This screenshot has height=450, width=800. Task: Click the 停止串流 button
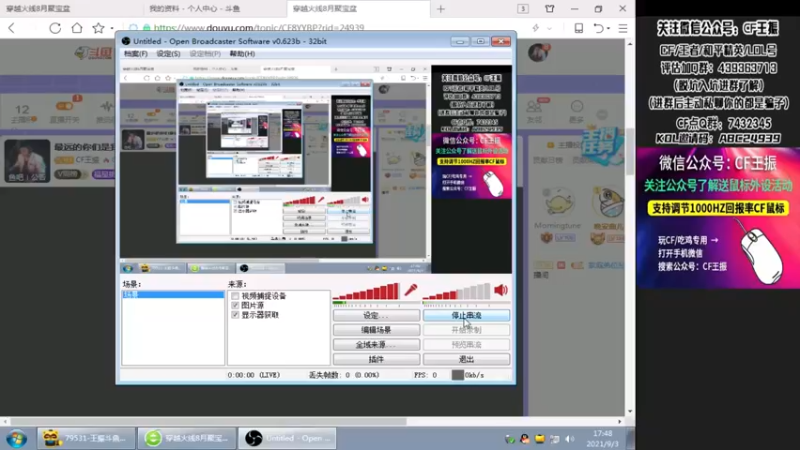point(466,316)
